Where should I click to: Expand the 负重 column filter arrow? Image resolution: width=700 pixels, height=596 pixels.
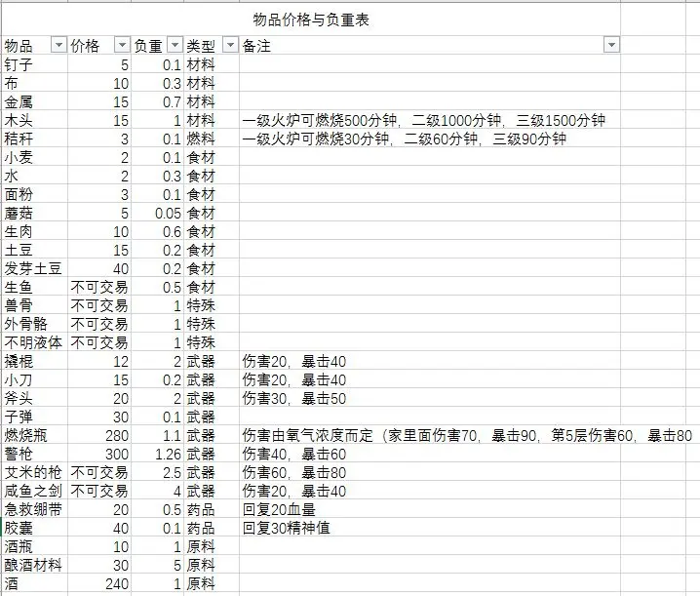pos(175,46)
